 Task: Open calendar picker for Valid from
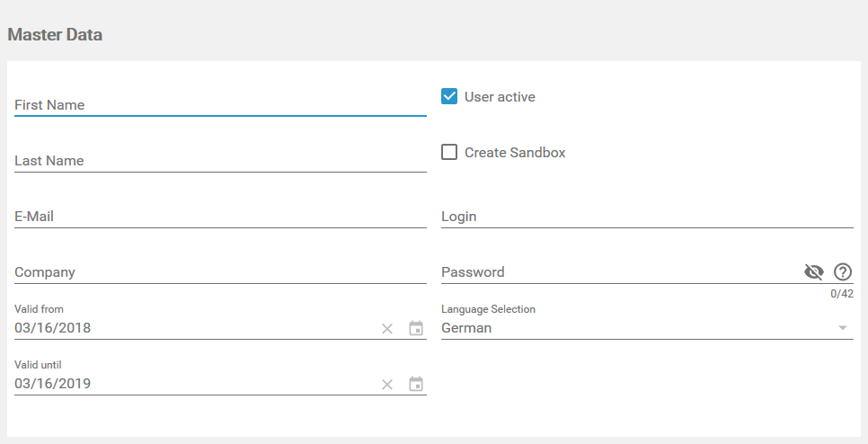coord(416,329)
